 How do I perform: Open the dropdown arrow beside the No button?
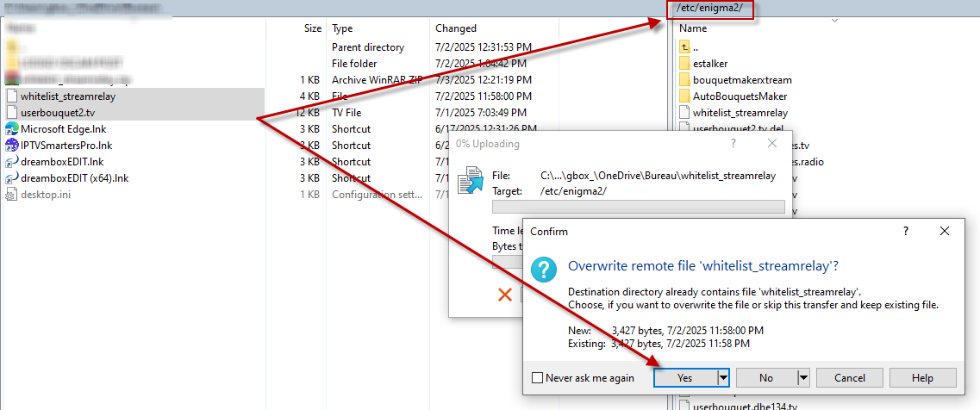coord(802,377)
